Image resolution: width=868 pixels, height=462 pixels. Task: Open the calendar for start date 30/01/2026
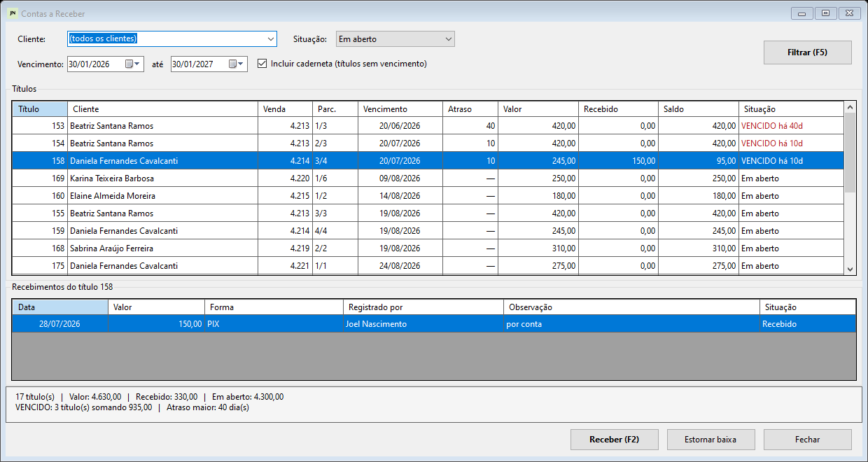tap(132, 64)
